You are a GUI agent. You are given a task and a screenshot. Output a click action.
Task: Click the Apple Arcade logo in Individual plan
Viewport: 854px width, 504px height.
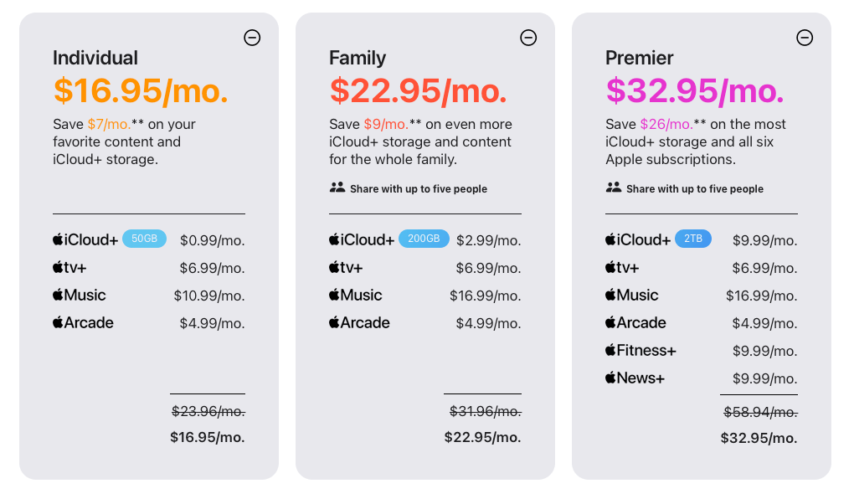[x=83, y=322]
